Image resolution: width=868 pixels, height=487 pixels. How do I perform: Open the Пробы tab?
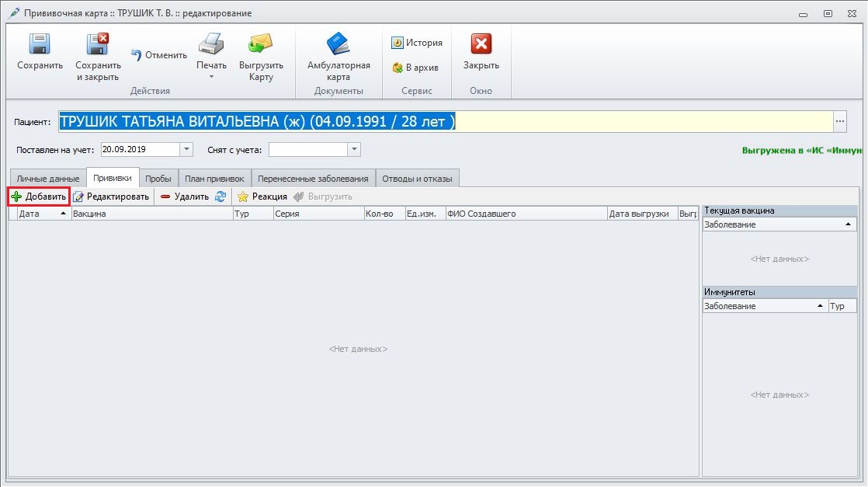click(158, 179)
